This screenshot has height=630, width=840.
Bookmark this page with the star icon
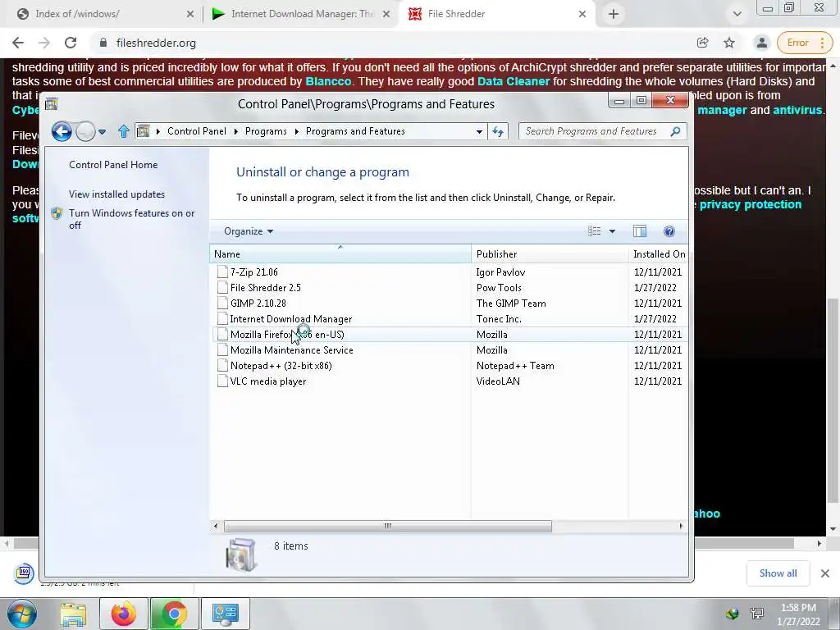pos(729,43)
